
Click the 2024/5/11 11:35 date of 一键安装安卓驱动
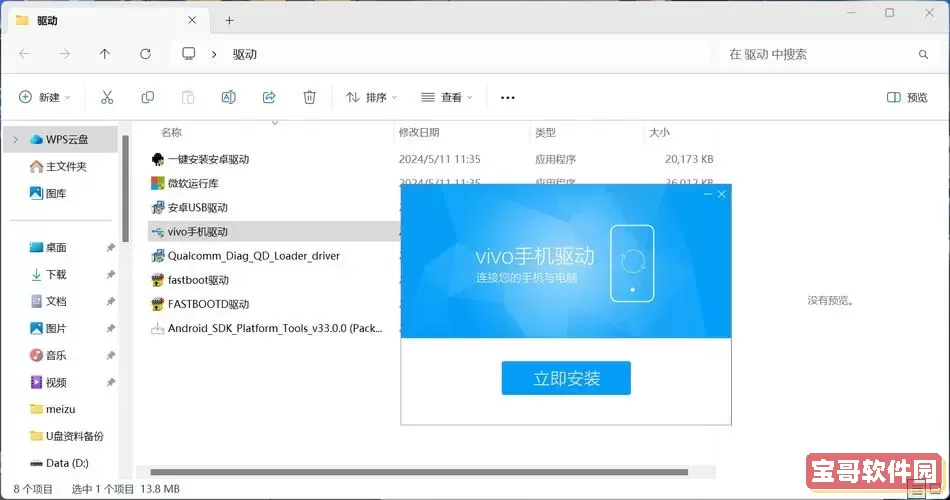(439, 159)
